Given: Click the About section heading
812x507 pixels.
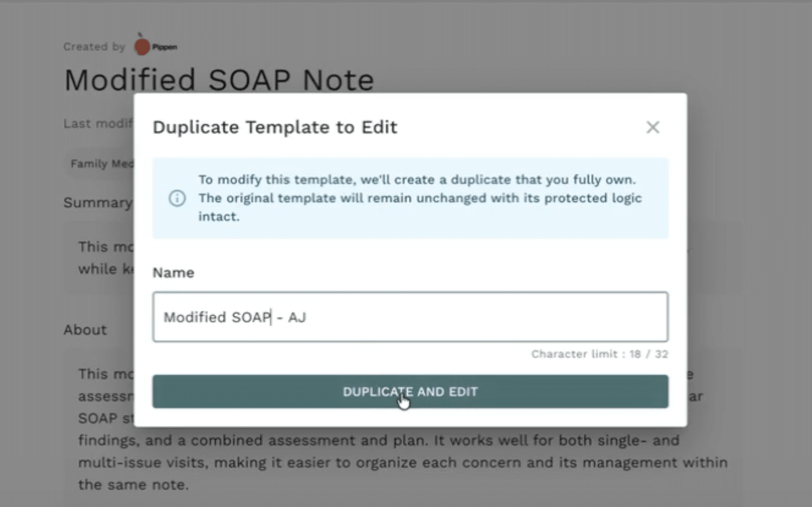Looking at the screenshot, I should pyautogui.click(x=85, y=330).
